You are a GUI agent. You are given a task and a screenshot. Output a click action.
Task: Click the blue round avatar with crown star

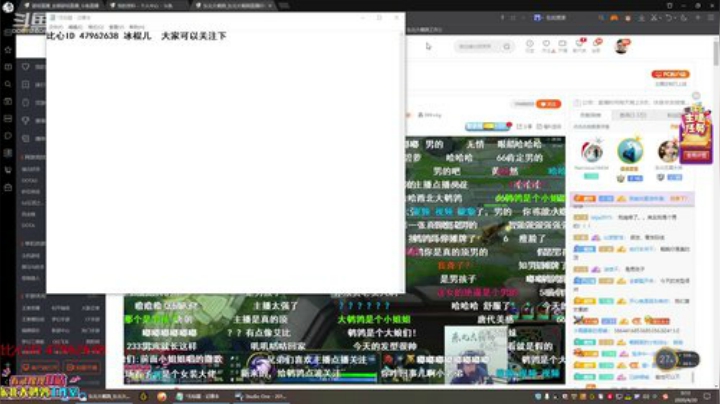click(630, 151)
